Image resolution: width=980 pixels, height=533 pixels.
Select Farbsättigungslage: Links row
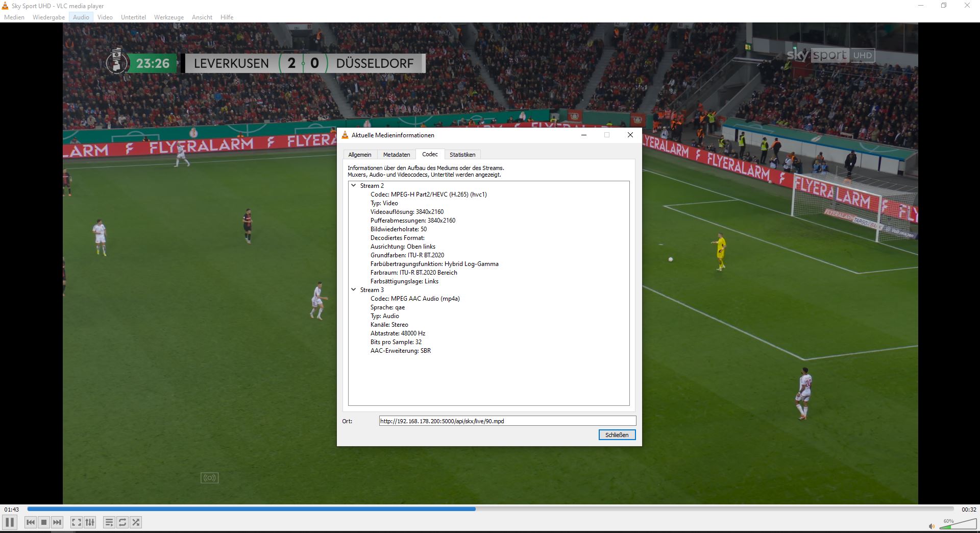[405, 281]
